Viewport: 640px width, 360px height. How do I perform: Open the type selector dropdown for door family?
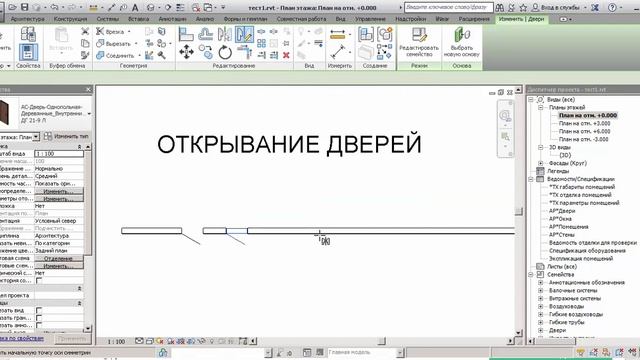[89, 113]
